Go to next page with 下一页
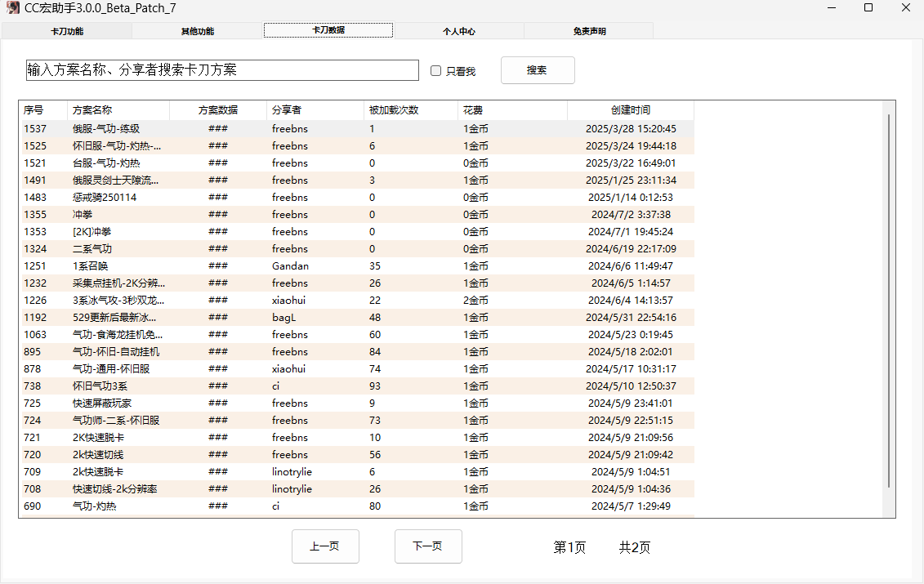 tap(428, 546)
